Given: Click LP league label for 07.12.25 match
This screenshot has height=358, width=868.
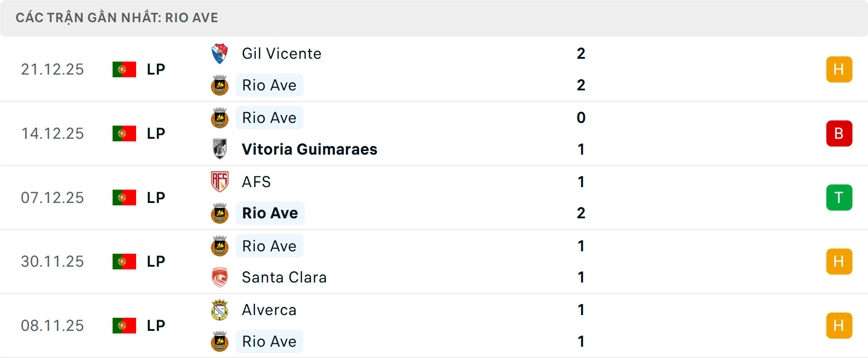Looking at the screenshot, I should (x=156, y=198).
